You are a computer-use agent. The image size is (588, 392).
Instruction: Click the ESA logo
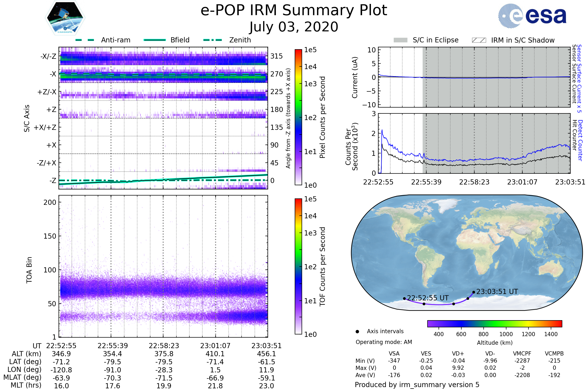532,15
